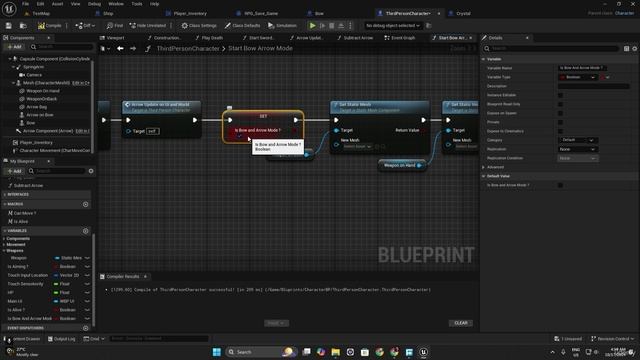Toggle Hide Unrelated nodes
Screen dimensions: 640x360
(x=148, y=26)
